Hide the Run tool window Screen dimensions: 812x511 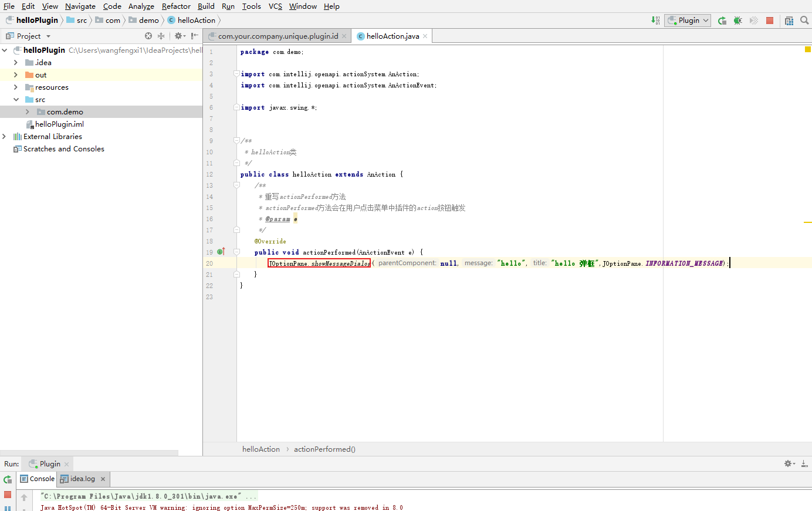804,463
